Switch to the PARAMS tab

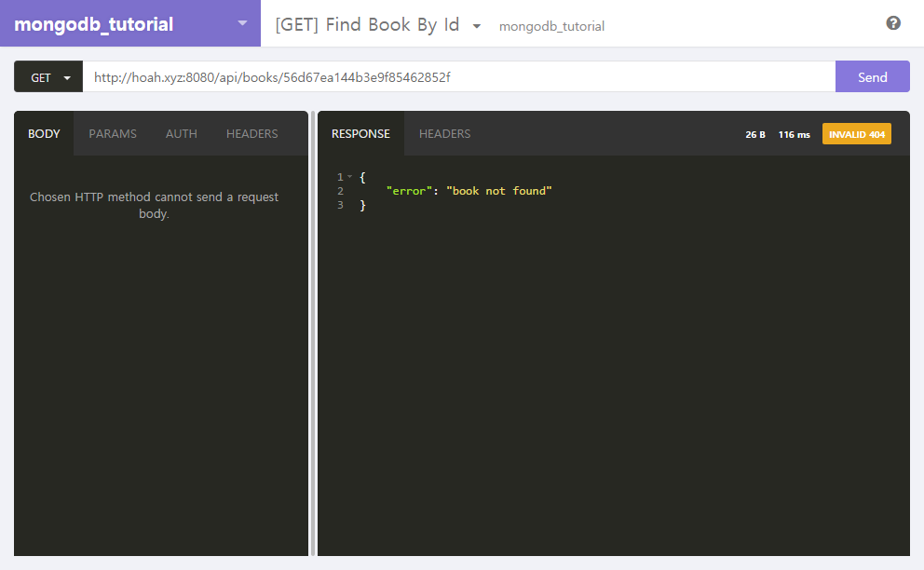tap(113, 133)
